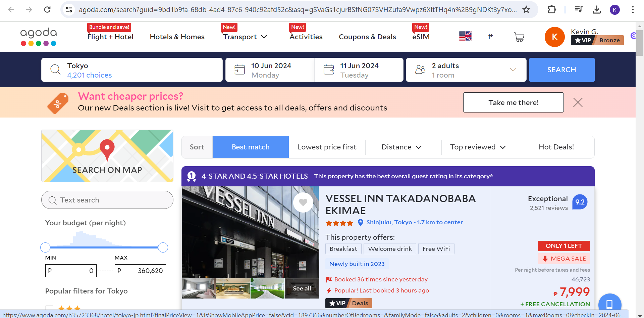The height and width of the screenshot is (318, 644).
Task: Expand the 2 adults 1 room selector
Action: (466, 70)
